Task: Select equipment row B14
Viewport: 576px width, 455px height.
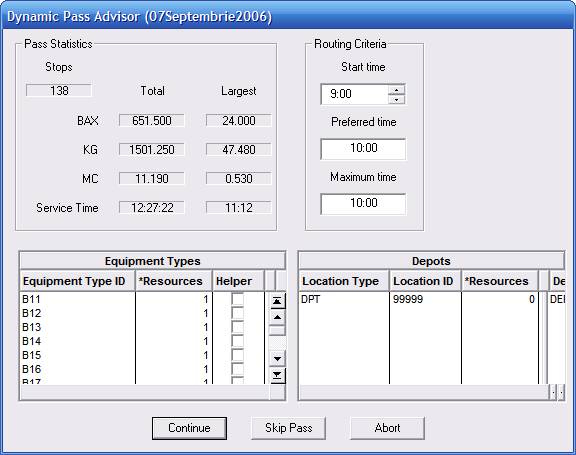Action: pos(142,341)
